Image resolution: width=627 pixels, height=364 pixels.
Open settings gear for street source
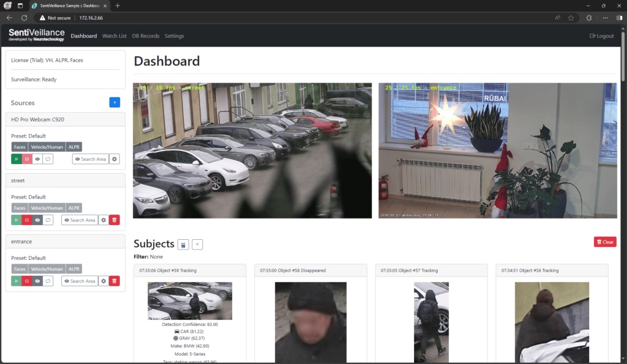[x=103, y=220]
